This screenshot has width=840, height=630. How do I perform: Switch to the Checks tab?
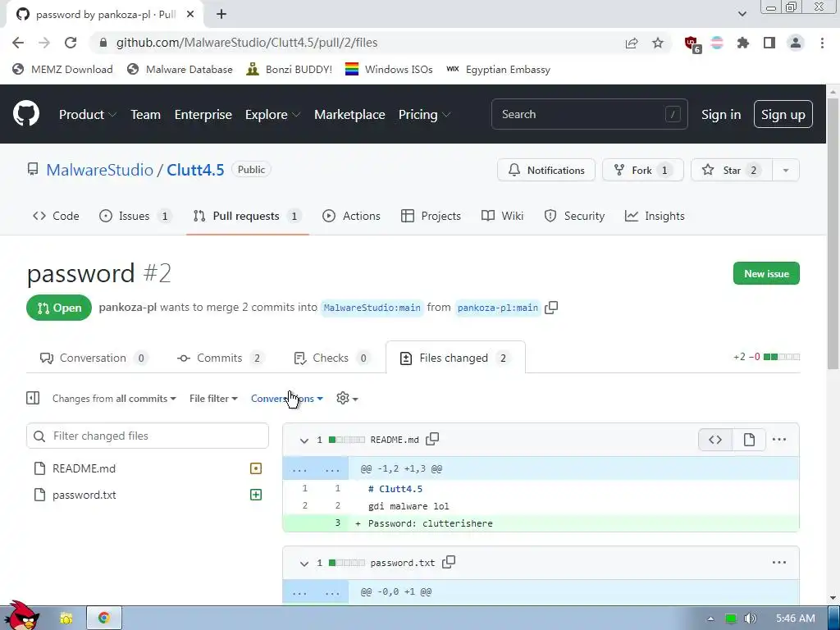[x=332, y=358]
